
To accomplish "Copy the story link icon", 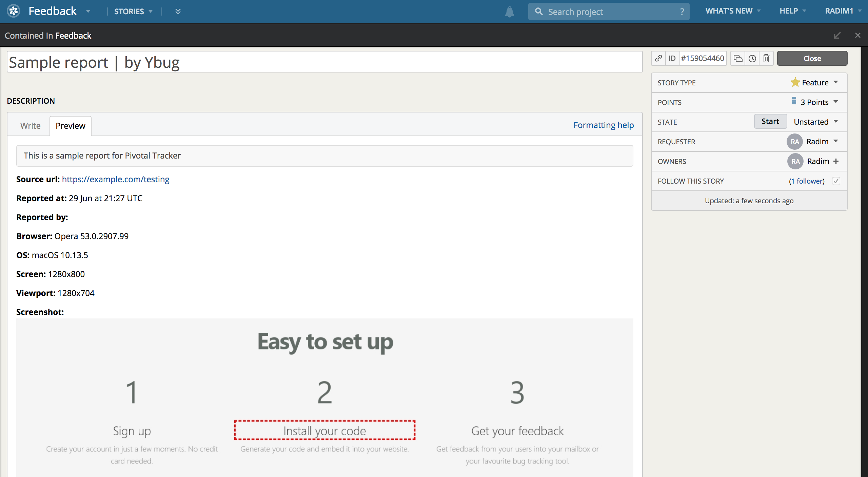I will point(658,58).
